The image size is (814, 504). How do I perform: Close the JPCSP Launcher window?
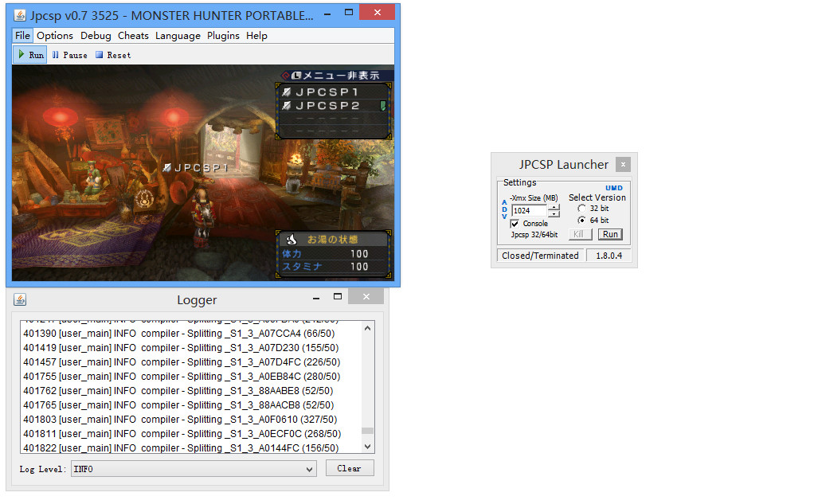tap(624, 165)
